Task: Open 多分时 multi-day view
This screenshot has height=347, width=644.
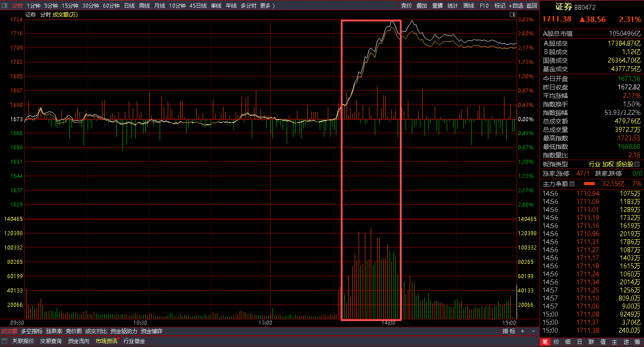Action: pos(249,6)
